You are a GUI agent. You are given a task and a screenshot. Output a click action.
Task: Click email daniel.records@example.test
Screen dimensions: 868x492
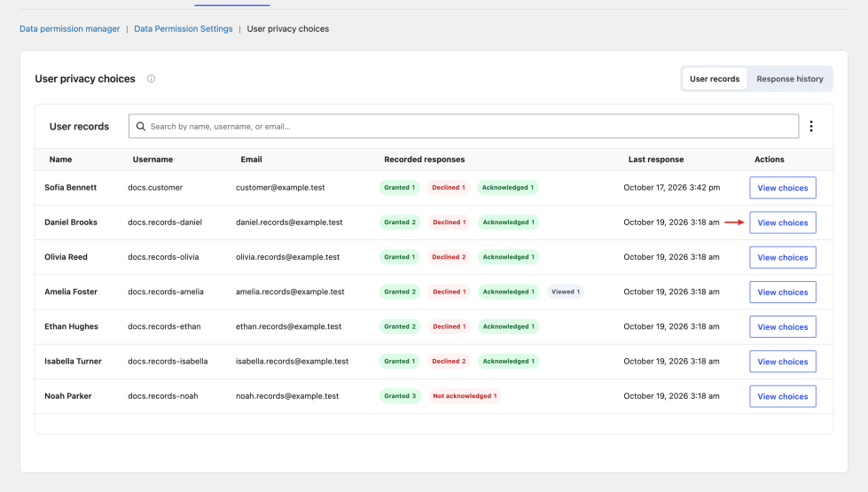(289, 222)
